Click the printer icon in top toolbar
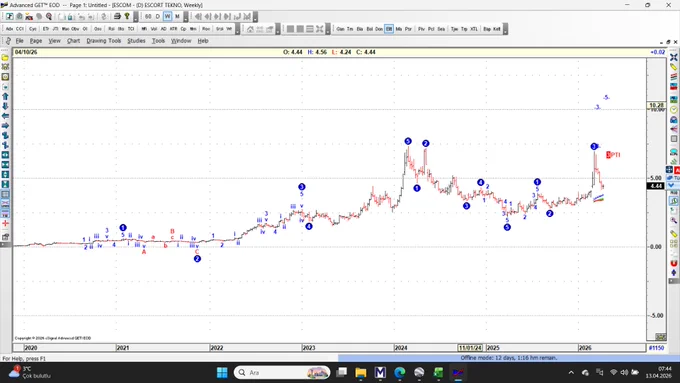 pyautogui.click(x=117, y=16)
